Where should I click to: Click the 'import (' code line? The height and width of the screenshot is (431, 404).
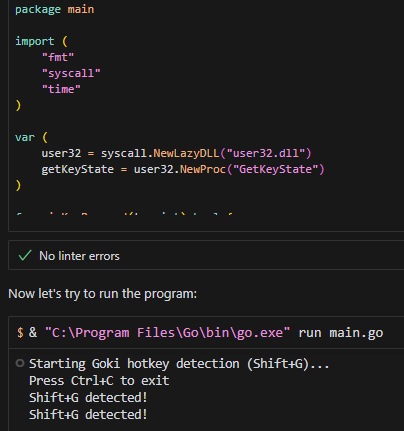[41, 41]
